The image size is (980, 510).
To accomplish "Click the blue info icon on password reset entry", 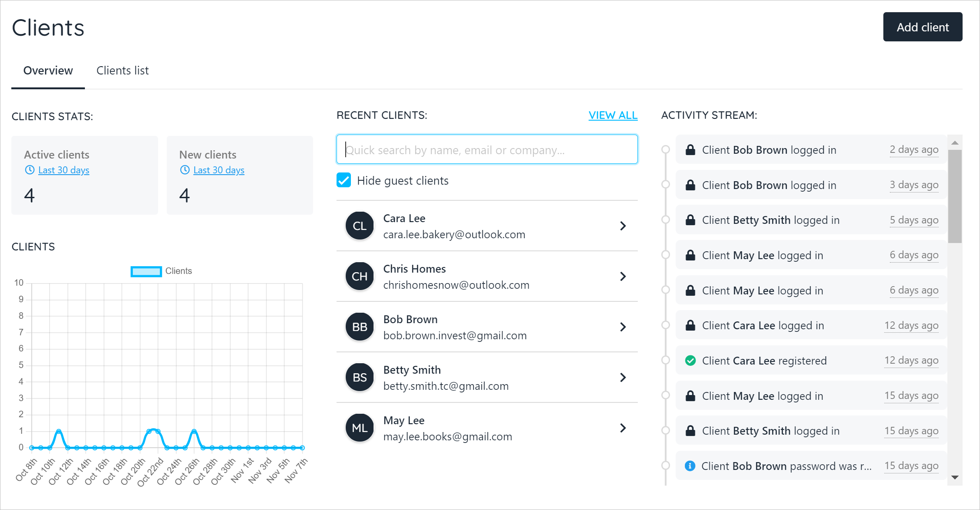I will (x=690, y=466).
